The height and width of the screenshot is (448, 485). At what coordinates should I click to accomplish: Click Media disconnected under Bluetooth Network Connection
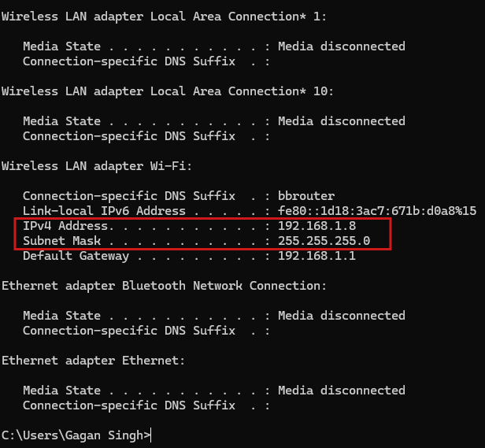click(x=342, y=316)
